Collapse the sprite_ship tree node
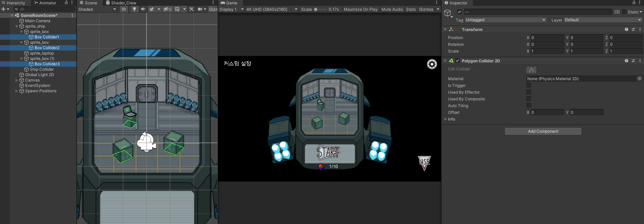The image size is (644, 224). point(17,26)
